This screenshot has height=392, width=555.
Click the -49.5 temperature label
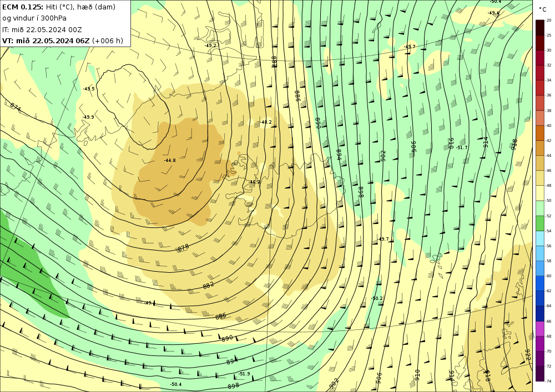(89, 89)
